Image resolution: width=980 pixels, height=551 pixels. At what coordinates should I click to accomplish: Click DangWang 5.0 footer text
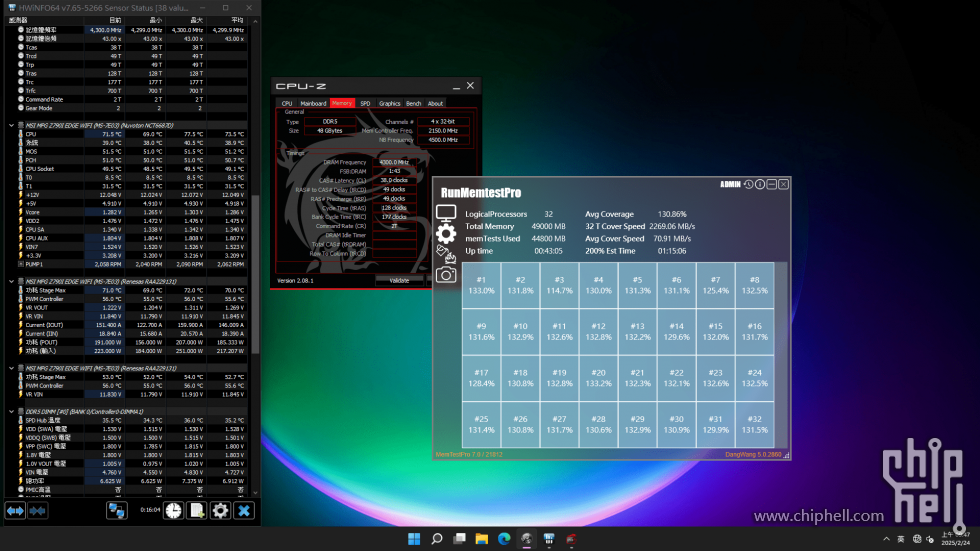(x=753, y=455)
